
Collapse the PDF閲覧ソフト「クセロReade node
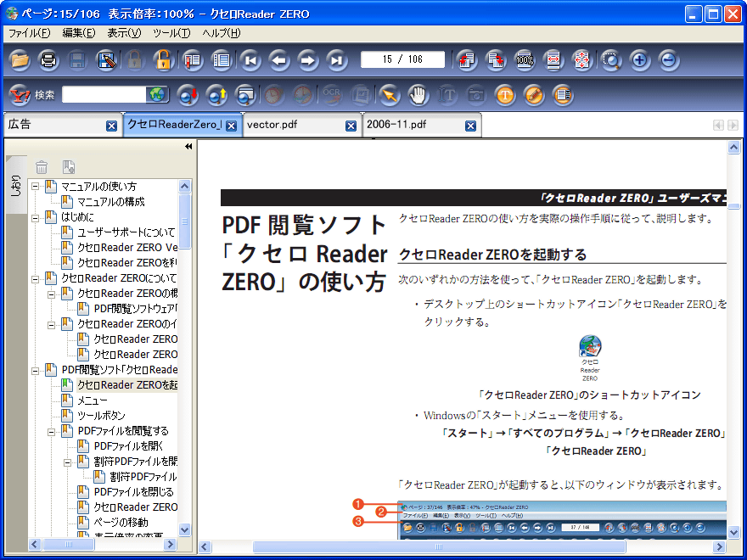(36, 371)
